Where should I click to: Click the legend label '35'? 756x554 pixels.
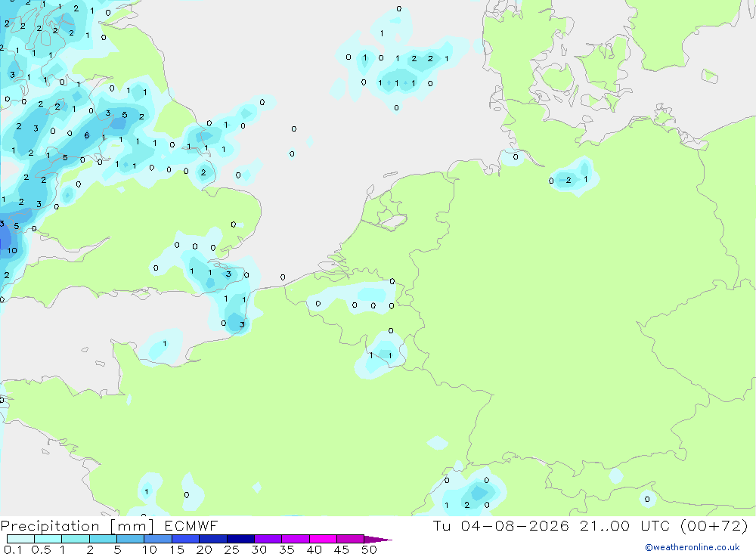287,549
